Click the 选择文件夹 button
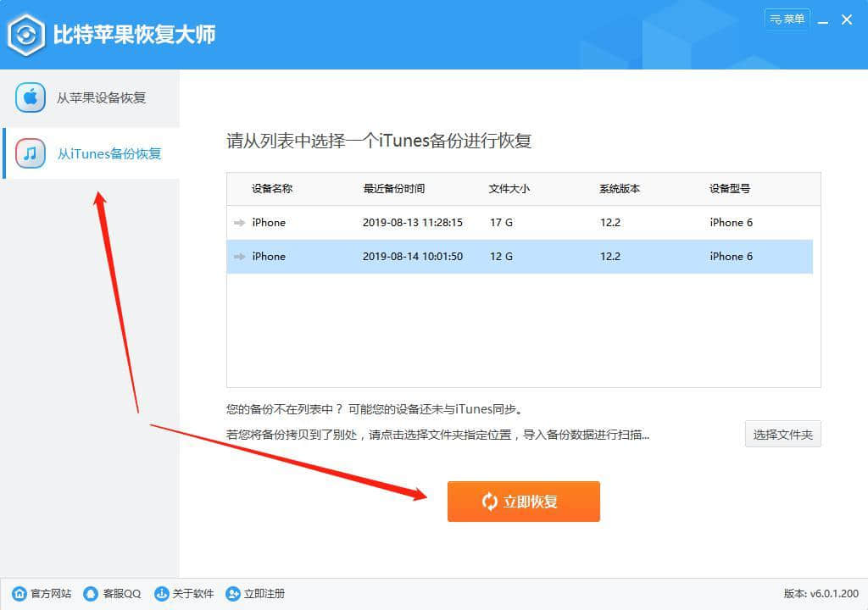868x610 pixels. tap(782, 435)
